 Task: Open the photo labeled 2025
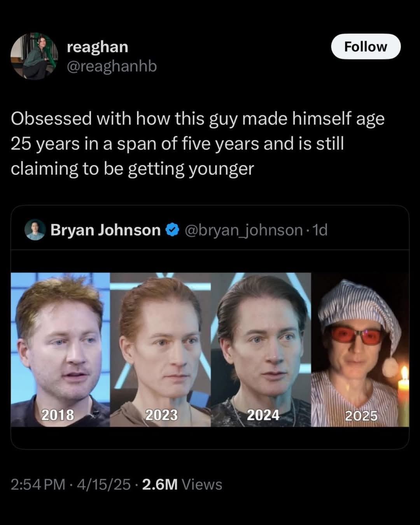coord(360,349)
